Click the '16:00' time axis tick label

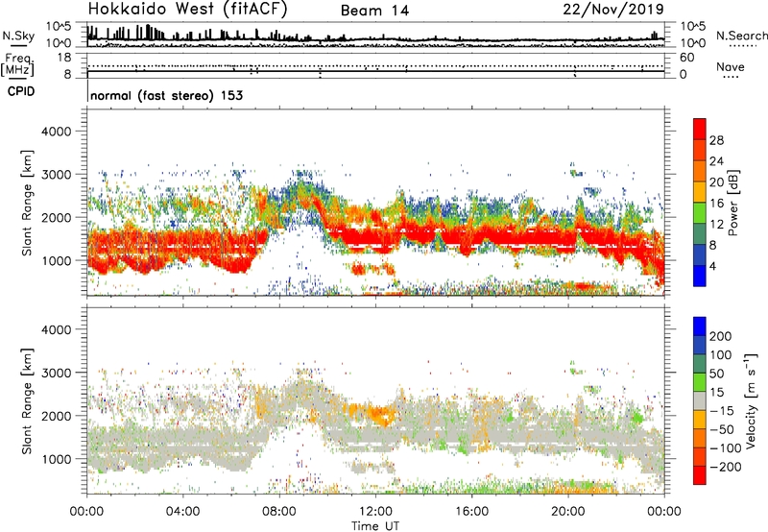pos(471,512)
